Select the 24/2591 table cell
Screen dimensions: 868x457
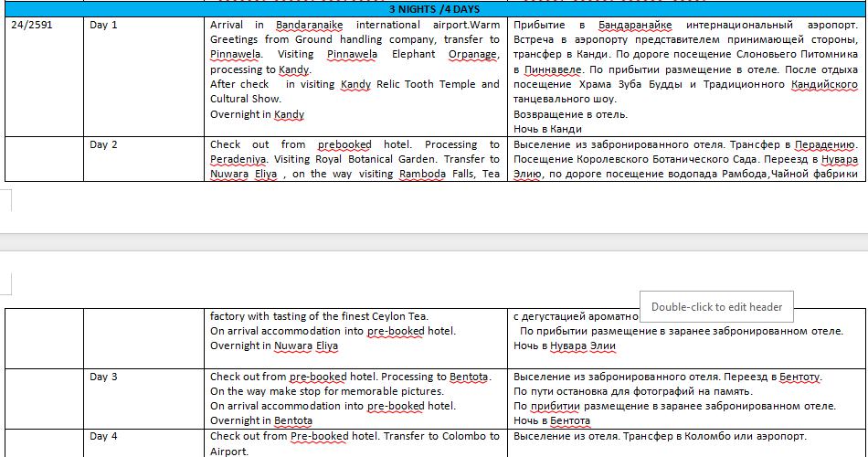32,26
